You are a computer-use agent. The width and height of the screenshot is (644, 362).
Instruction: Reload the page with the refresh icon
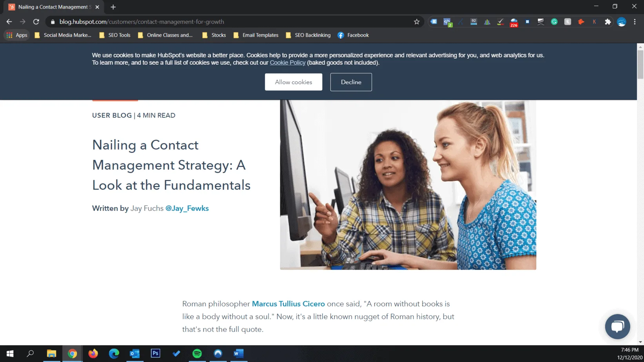click(x=36, y=22)
